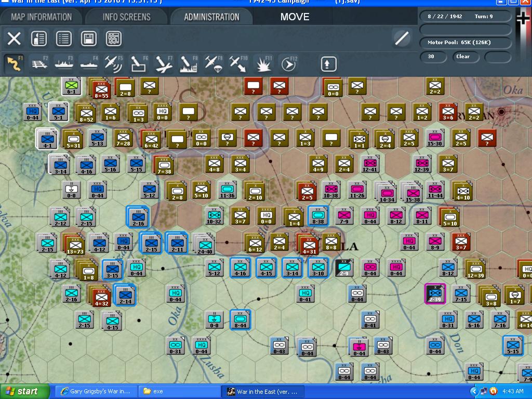The width and height of the screenshot is (532, 399).
Task: Select the blue 2-11 unit stack
Action: [177, 243]
